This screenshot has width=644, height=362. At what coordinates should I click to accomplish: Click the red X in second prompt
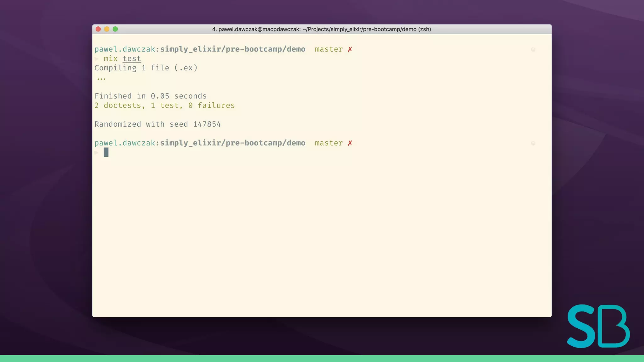click(x=350, y=143)
